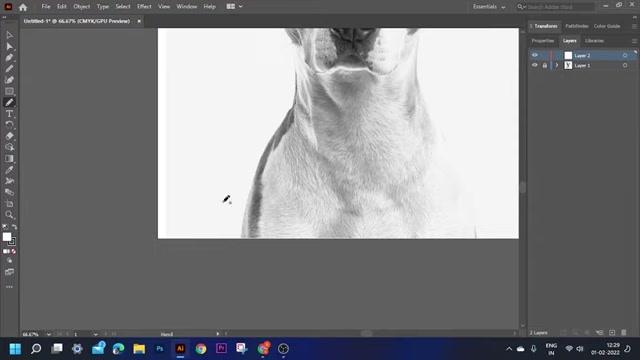Switch to the Libraries tab
Image resolution: width=640 pixels, height=360 pixels.
pyautogui.click(x=594, y=41)
